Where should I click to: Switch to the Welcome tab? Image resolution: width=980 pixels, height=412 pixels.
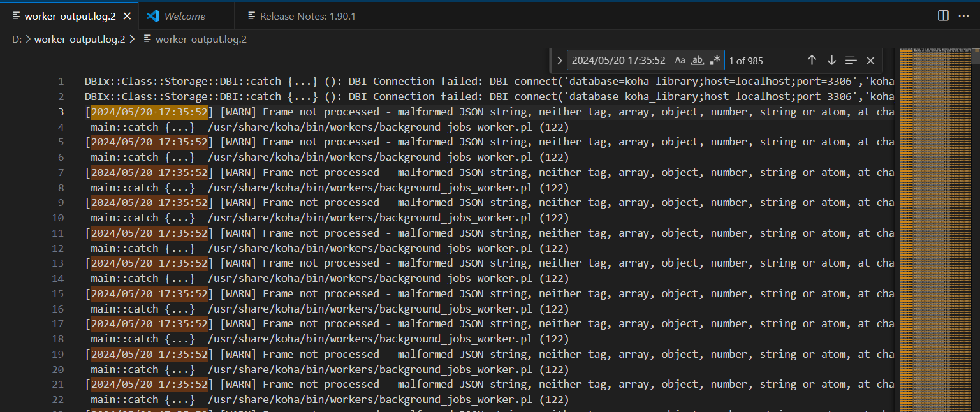point(184,16)
